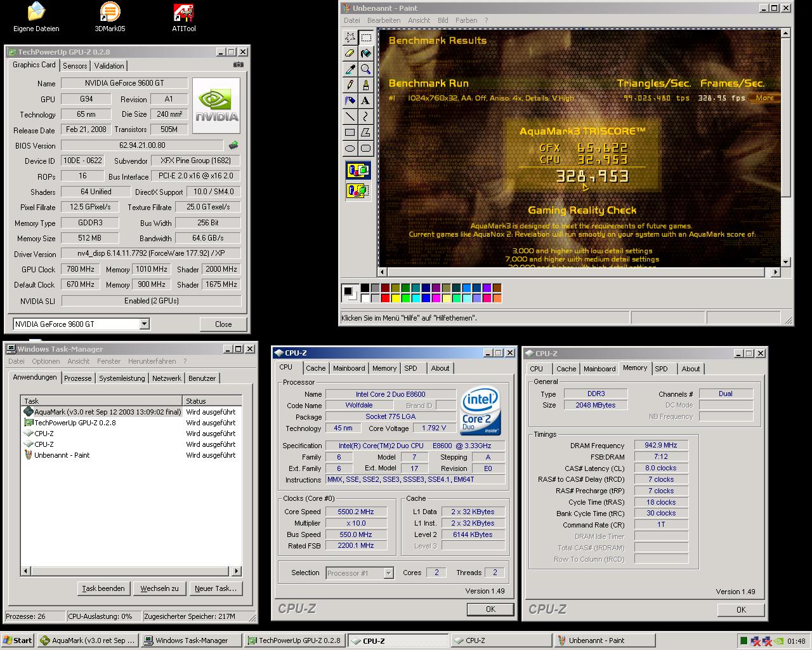
Task: Switch to Mainboard tab in left CPU-Z
Action: click(349, 368)
